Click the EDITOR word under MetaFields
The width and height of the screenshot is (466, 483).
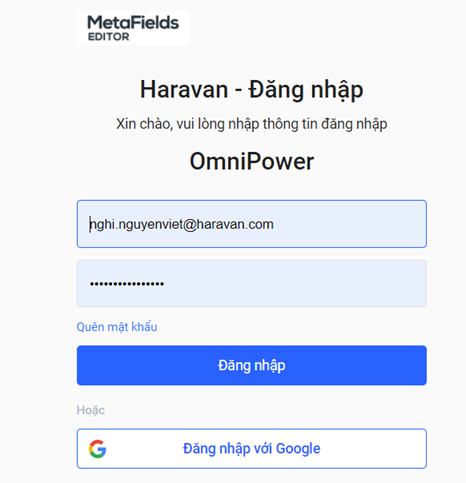pos(108,37)
